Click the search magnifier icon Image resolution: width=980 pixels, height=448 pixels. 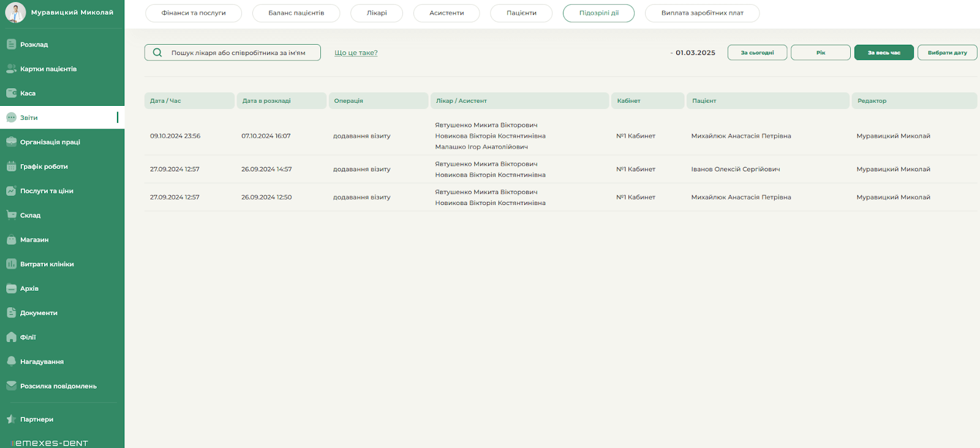pyautogui.click(x=157, y=53)
